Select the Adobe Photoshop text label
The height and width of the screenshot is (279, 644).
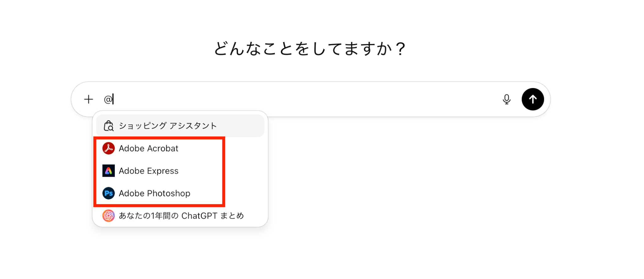154,193
